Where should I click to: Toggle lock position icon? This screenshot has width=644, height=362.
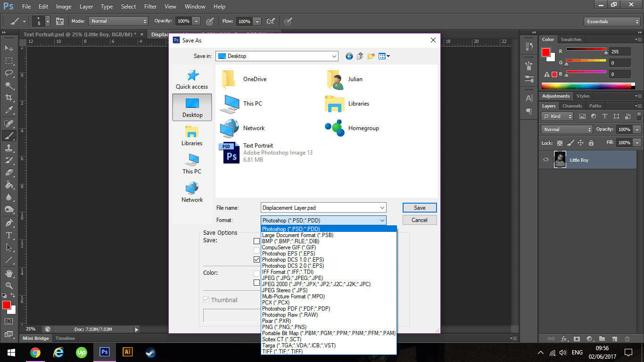coord(580,143)
